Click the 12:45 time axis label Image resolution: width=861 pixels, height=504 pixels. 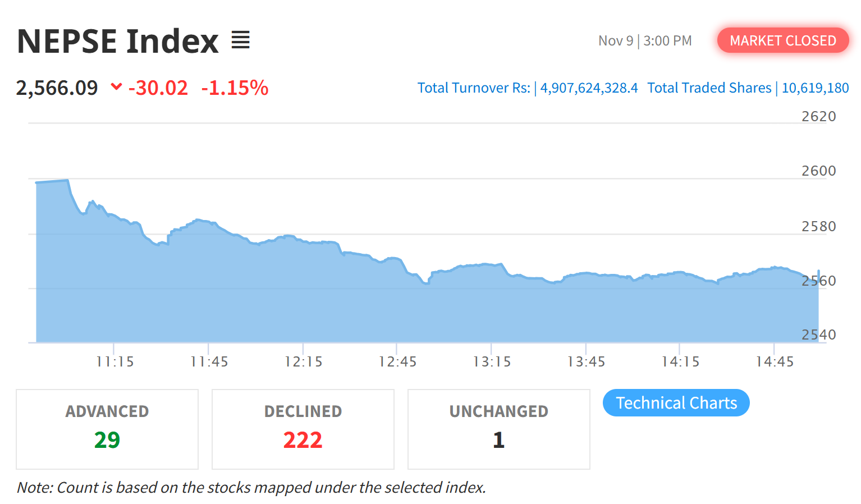[x=397, y=362]
